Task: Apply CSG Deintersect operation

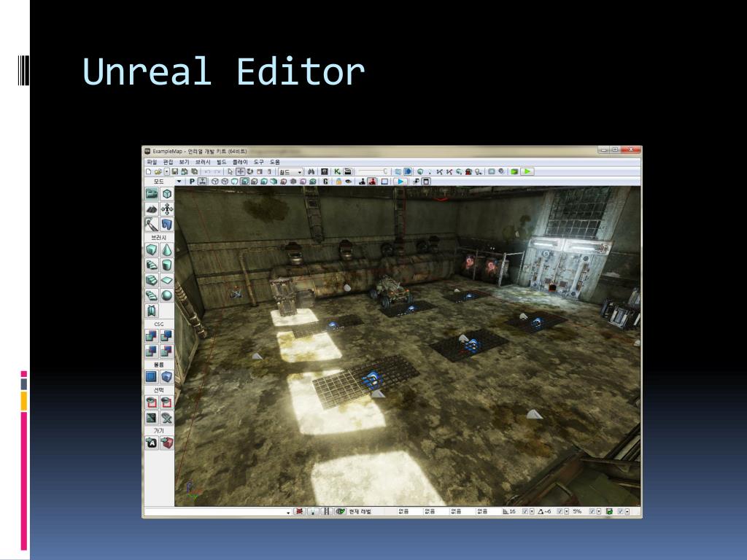Action: coord(167,351)
